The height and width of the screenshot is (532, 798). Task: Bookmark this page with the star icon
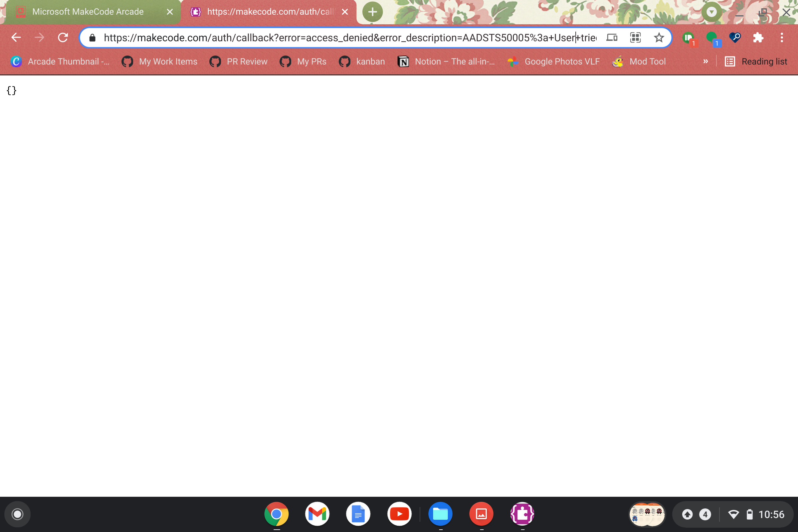click(x=659, y=37)
